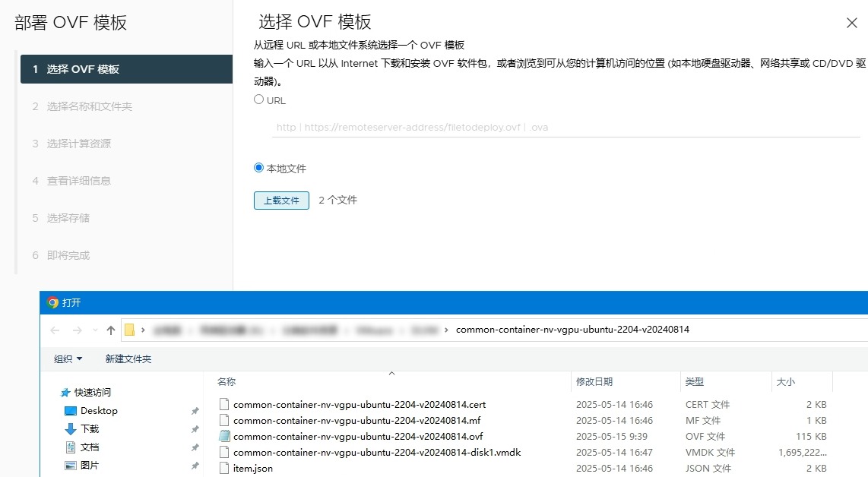
Task: Close the Deploy OVF Template wizard
Action: pyautogui.click(x=851, y=23)
